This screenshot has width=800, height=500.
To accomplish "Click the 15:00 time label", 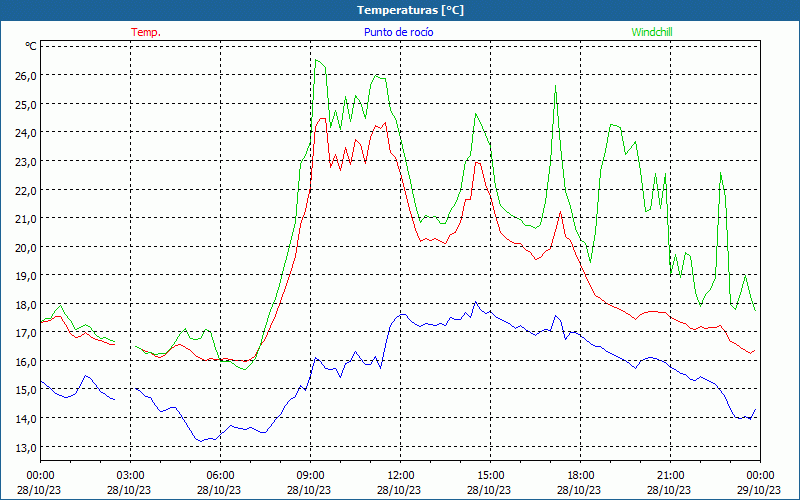I will click(x=490, y=476).
